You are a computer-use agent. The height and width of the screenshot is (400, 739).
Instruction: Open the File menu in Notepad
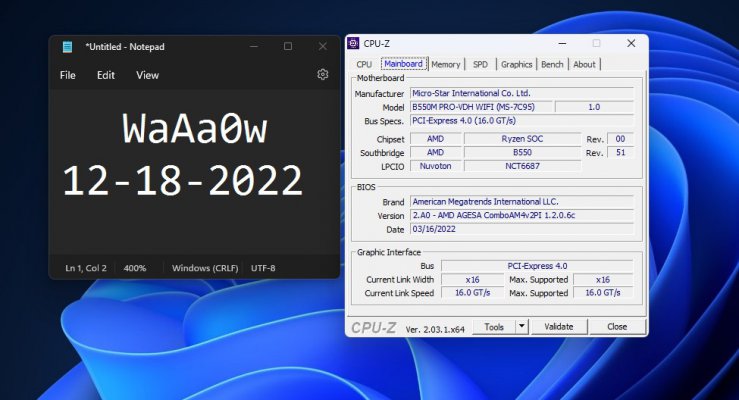click(67, 75)
